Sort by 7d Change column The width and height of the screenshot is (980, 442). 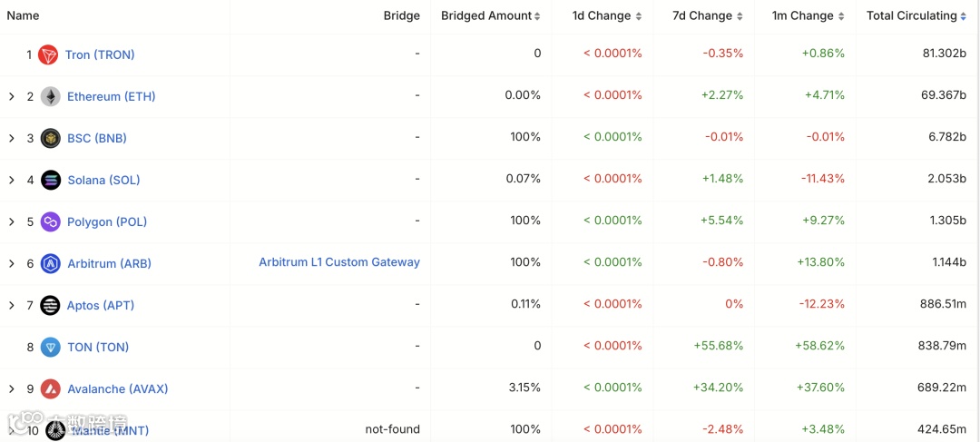(740, 16)
